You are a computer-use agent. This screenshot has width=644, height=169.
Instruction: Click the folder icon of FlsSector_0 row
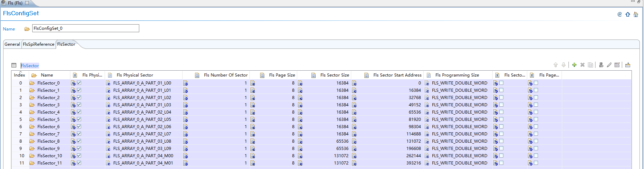(32, 83)
